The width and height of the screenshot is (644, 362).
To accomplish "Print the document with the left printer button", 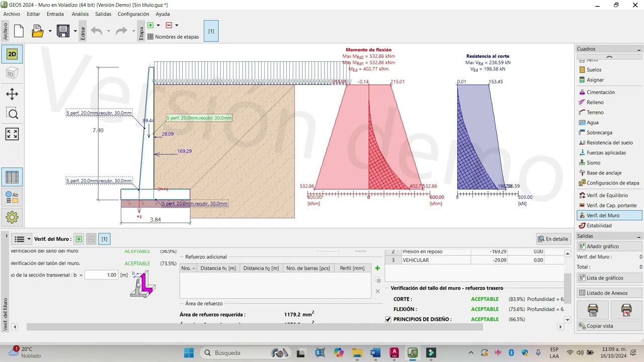I will [593, 310].
